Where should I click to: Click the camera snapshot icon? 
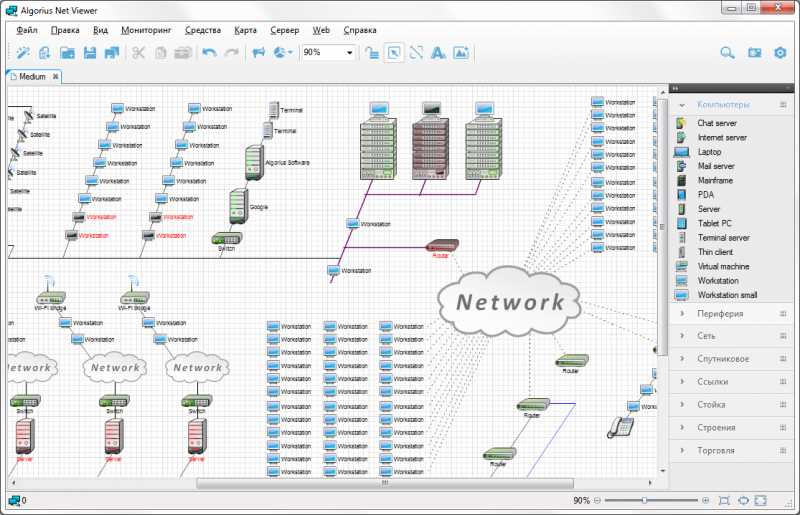point(755,53)
